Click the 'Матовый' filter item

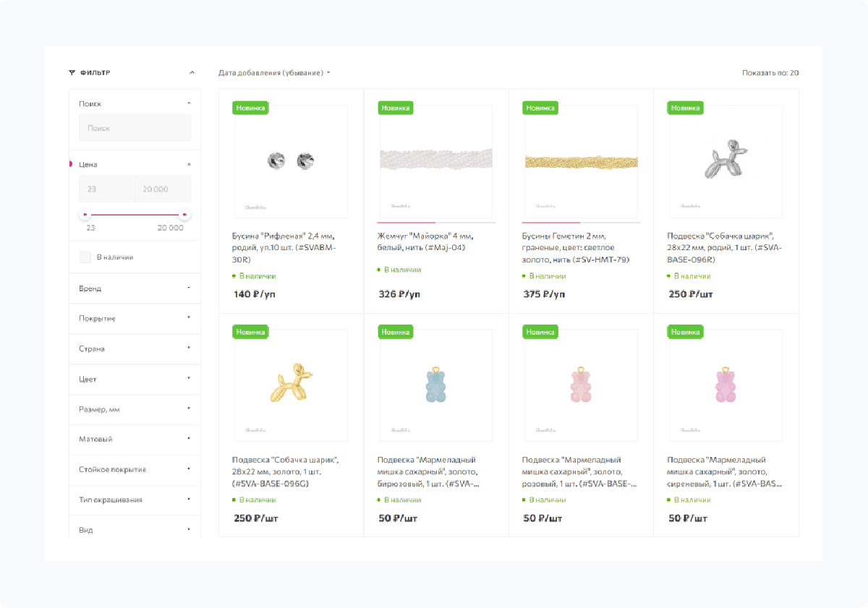[134, 439]
